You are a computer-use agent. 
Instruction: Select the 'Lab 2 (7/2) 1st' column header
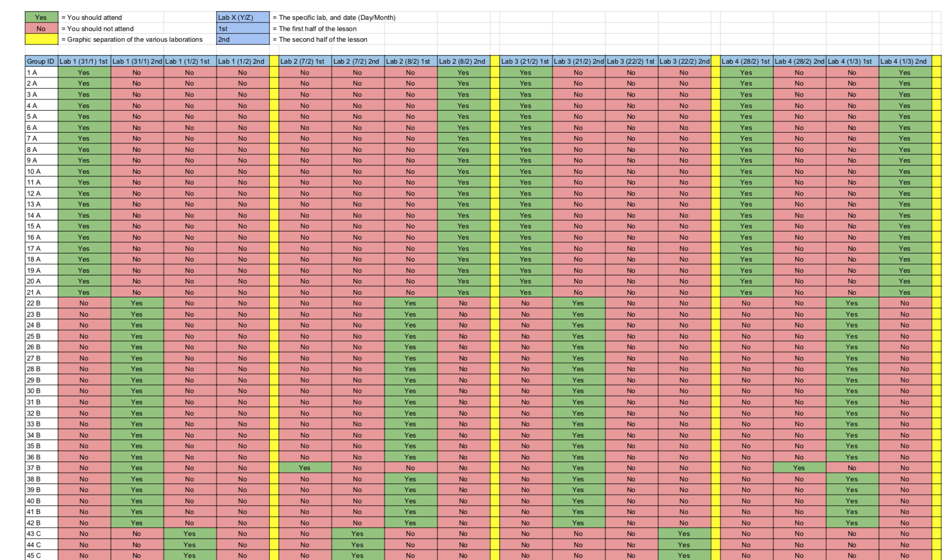coord(305,61)
